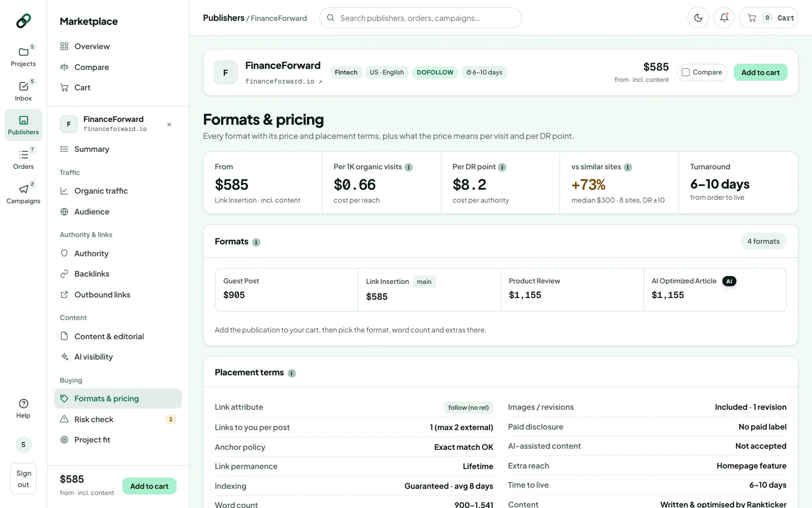Open the Summary page
The width and height of the screenshot is (812, 508).
click(118, 149)
